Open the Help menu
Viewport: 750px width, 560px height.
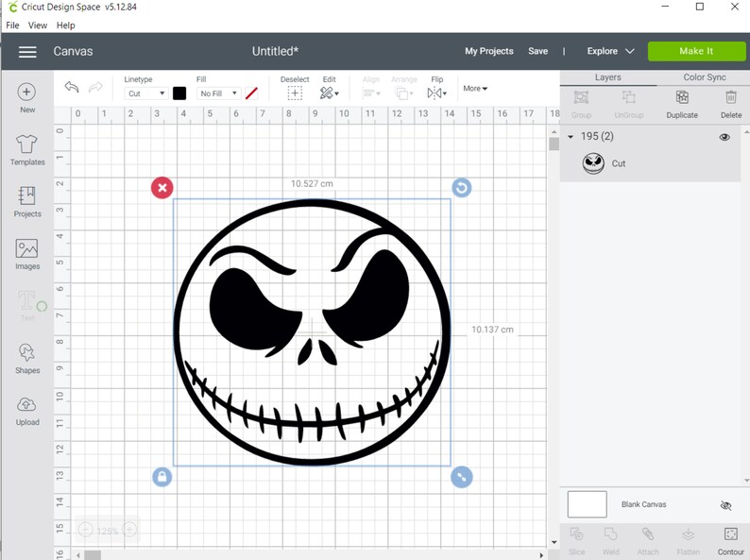[x=65, y=25]
